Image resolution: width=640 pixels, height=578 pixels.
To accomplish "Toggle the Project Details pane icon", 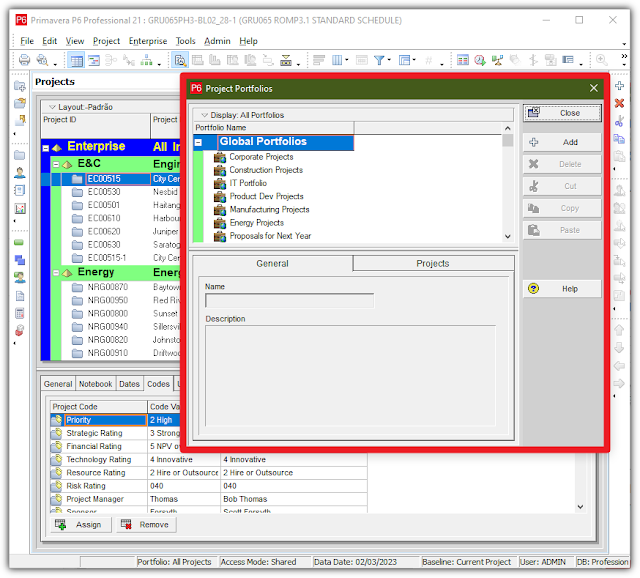I will coord(180,60).
